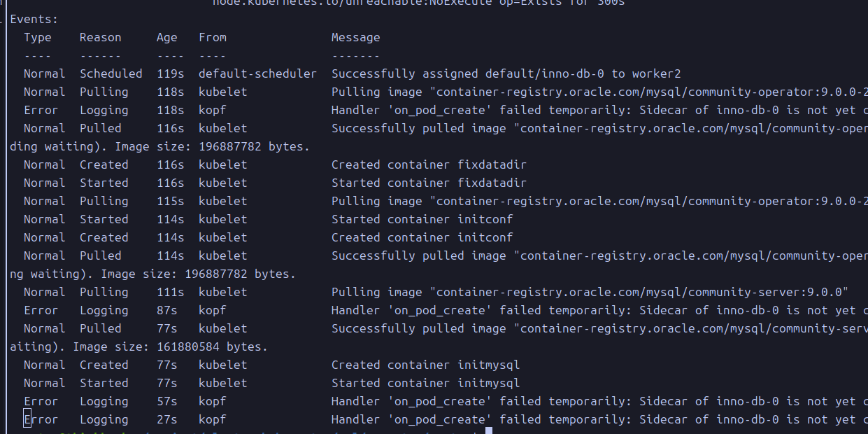
Task: Click "Created container initmysql" message
Action: 425,365
